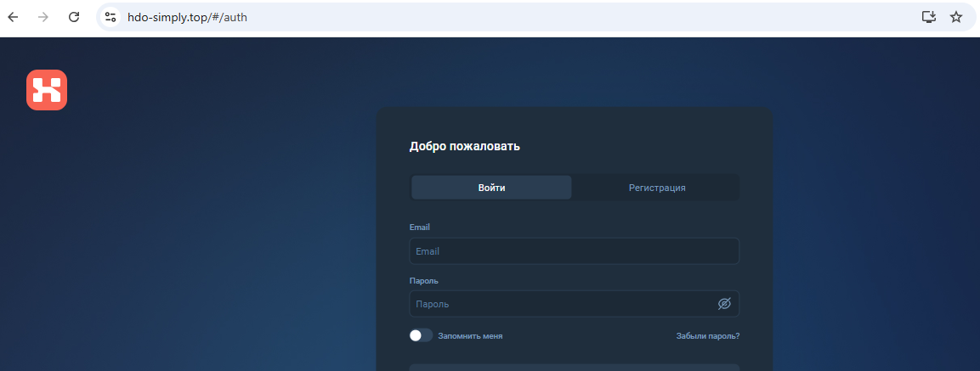Screen dimensions: 980x371
Task: Click the Добро пожаловать heading
Action: pos(464,147)
